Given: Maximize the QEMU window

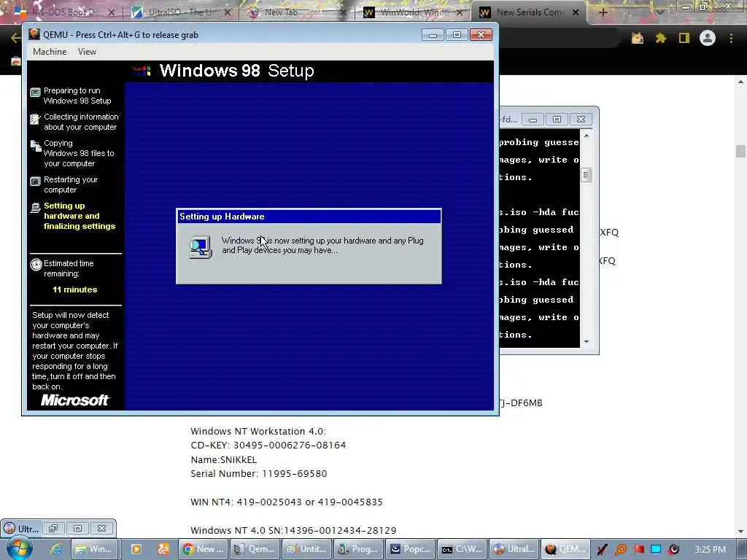Looking at the screenshot, I should (x=457, y=35).
